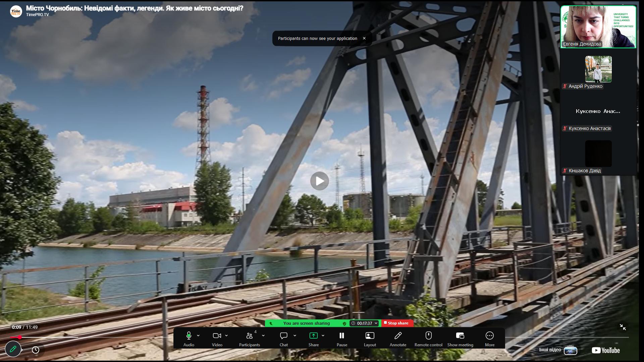Image resolution: width=644 pixels, height=362 pixels.
Task: Expand the Video options arrow
Action: [226, 336]
